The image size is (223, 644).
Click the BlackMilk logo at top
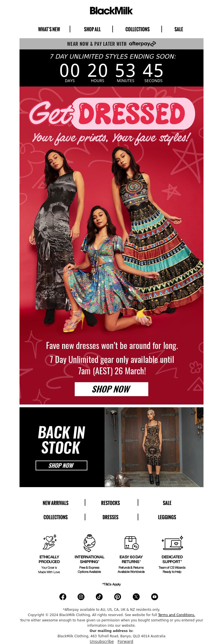click(111, 11)
